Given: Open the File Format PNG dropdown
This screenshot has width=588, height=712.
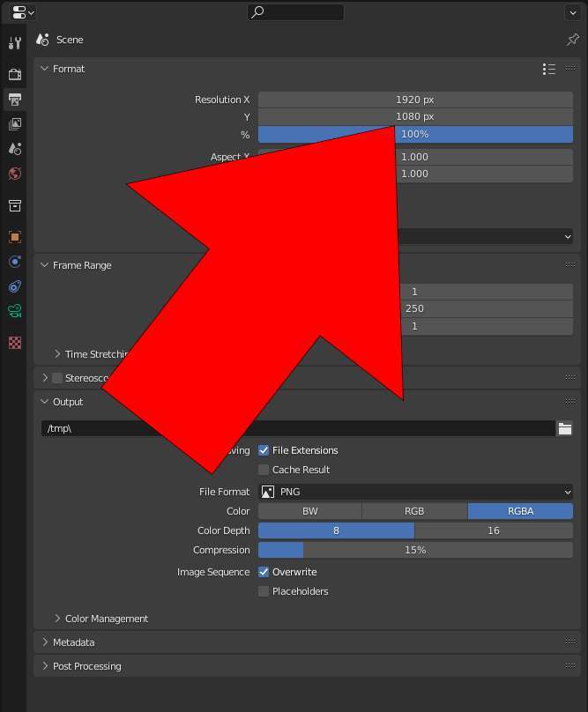Looking at the screenshot, I should (x=415, y=492).
